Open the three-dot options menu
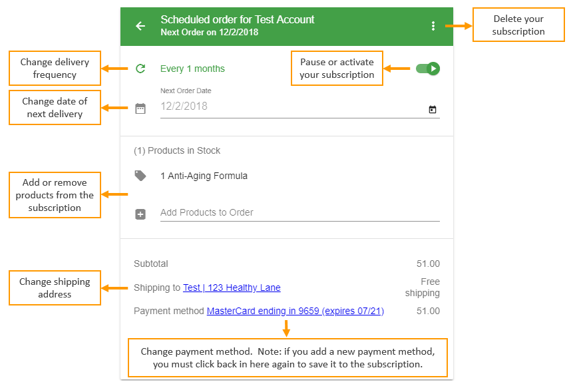 433,26
